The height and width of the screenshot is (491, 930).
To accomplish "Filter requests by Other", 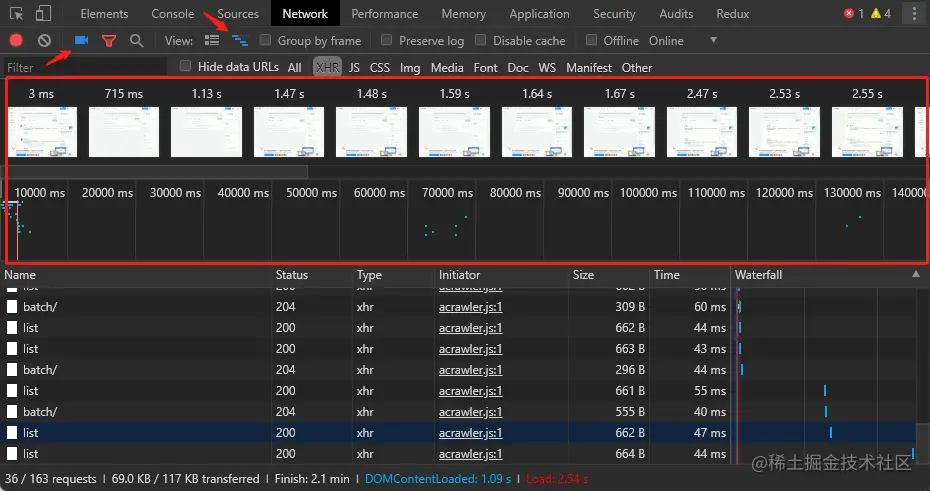I will click(637, 68).
